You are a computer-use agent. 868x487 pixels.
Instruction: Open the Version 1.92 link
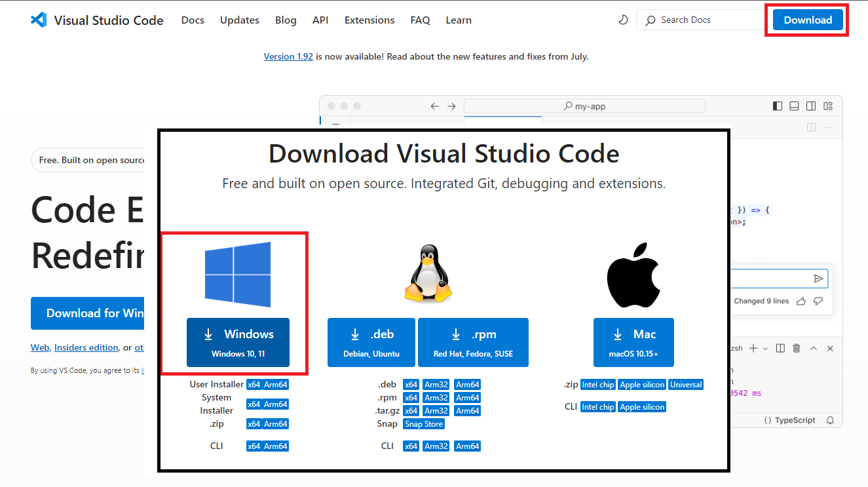(288, 56)
